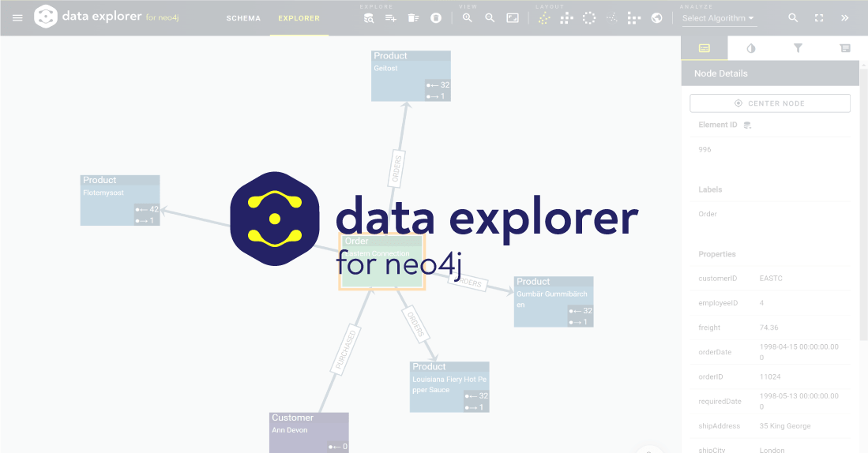
Task: Click the freight value 74.36
Action: [769, 328]
